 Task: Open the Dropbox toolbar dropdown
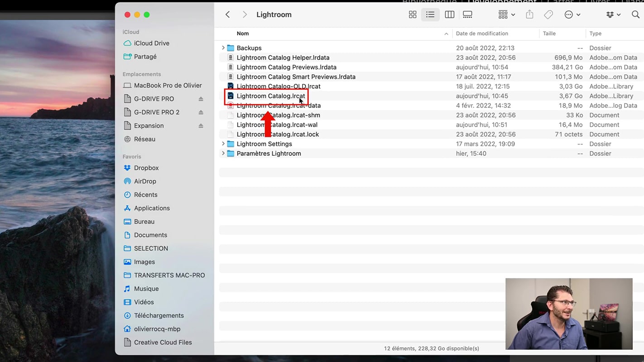(x=613, y=14)
